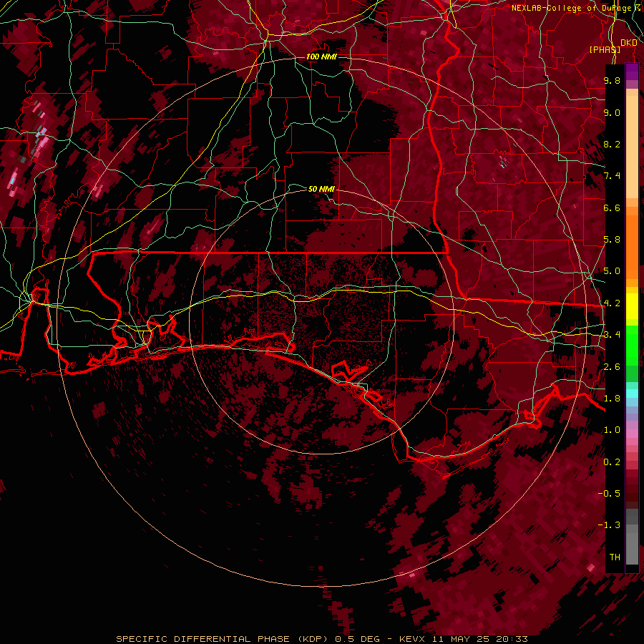Image resolution: width=644 pixels, height=644 pixels.
Task: Pick the cyan swatch beside 1.8
Action: (x=632, y=394)
